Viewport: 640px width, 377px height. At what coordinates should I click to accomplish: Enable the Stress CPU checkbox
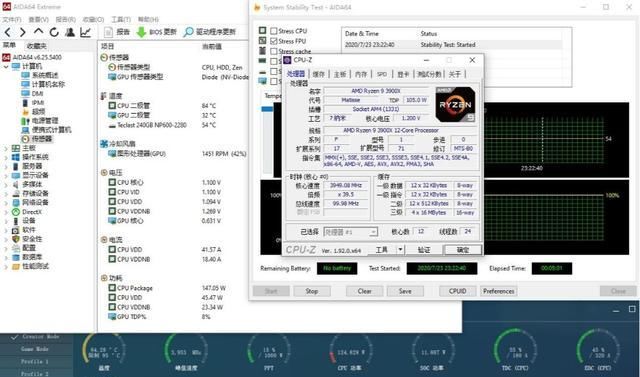274,31
